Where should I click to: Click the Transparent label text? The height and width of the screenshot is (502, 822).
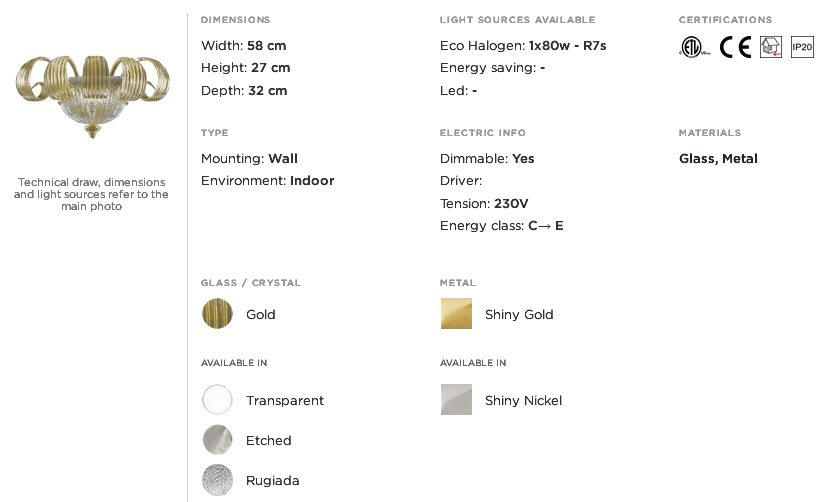tap(285, 400)
